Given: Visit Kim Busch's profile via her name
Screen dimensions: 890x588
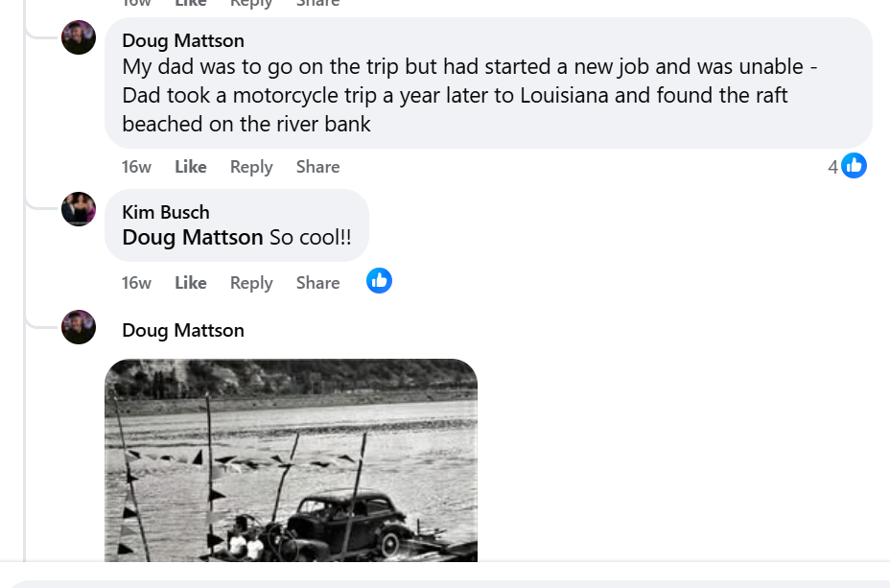Looking at the screenshot, I should [x=165, y=212].
